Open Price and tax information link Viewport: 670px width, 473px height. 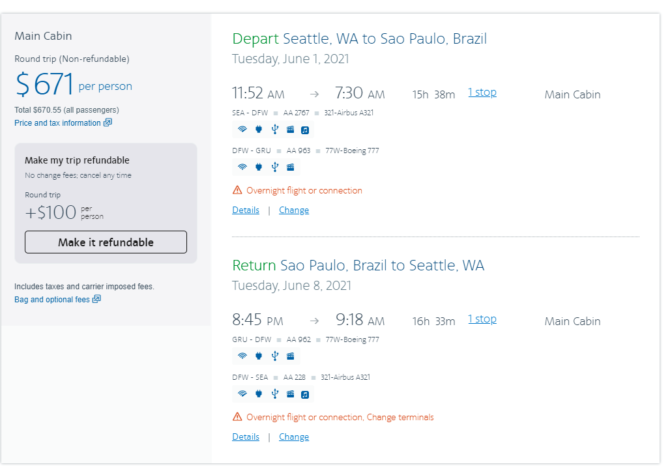click(58, 123)
